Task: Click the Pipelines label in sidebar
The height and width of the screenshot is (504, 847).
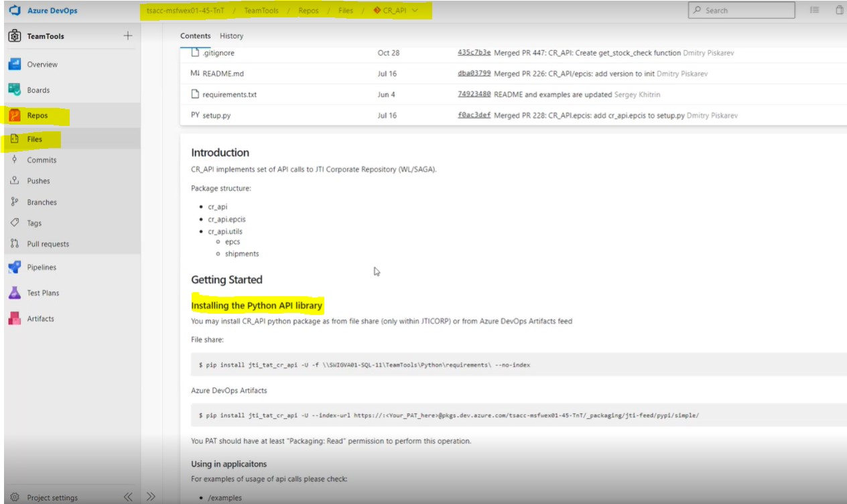Action: 42,267
